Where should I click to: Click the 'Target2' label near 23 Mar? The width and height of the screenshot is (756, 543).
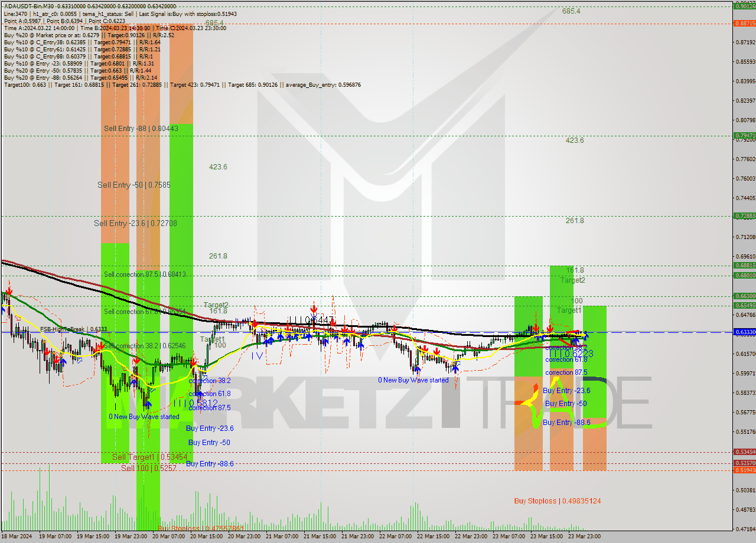pyautogui.click(x=573, y=280)
